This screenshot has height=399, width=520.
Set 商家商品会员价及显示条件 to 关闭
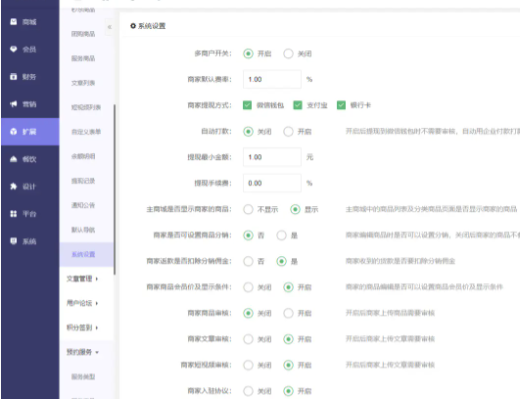[248, 287]
